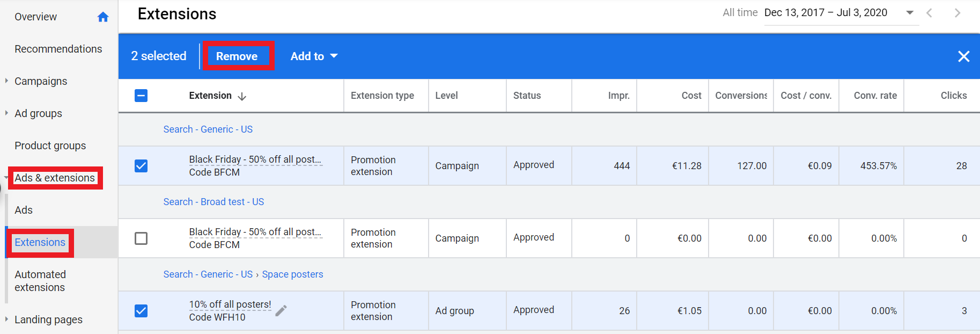Click the 453.57% conversion rate cell
The image size is (980, 334).
coord(878,166)
